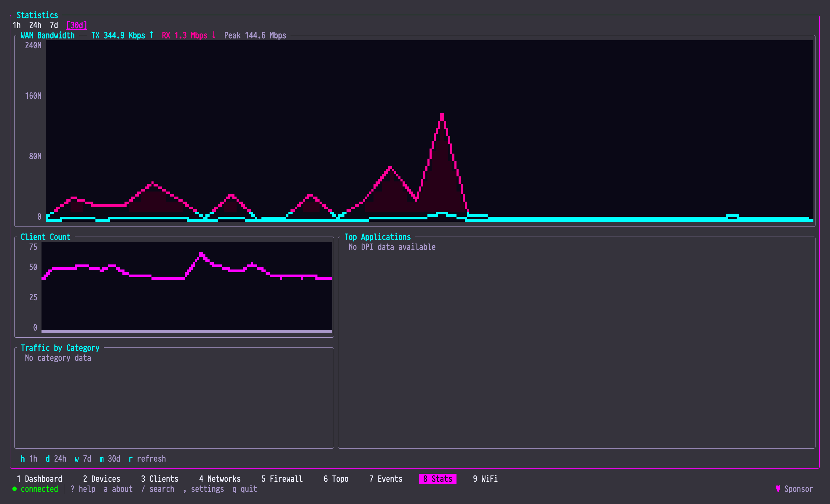Open the Dashboard tab
Image resolution: width=830 pixels, height=504 pixels.
coord(39,479)
